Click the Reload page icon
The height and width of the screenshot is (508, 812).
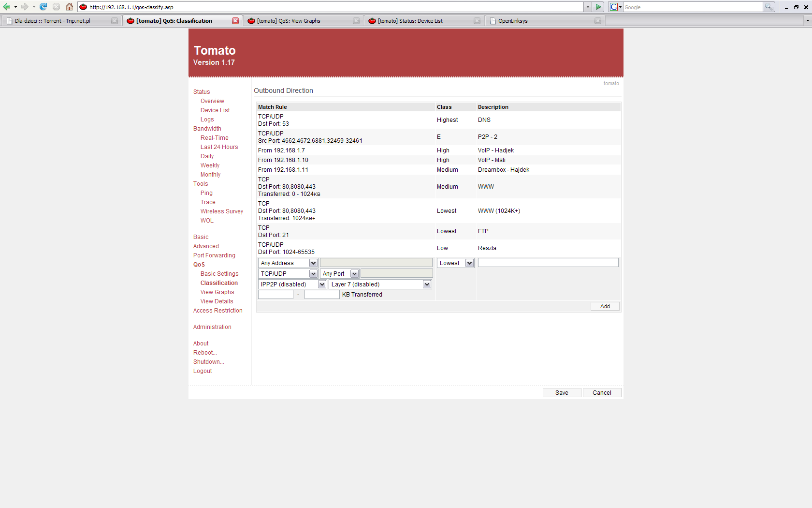43,7
